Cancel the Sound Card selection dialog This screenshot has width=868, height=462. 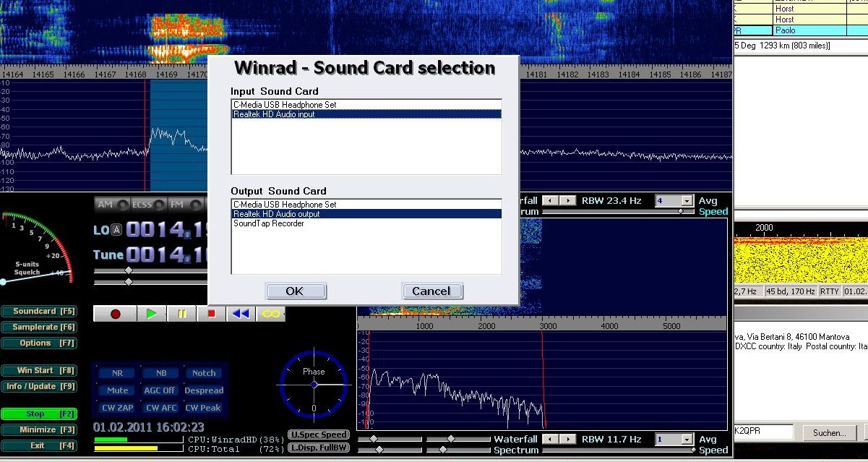pyautogui.click(x=431, y=291)
